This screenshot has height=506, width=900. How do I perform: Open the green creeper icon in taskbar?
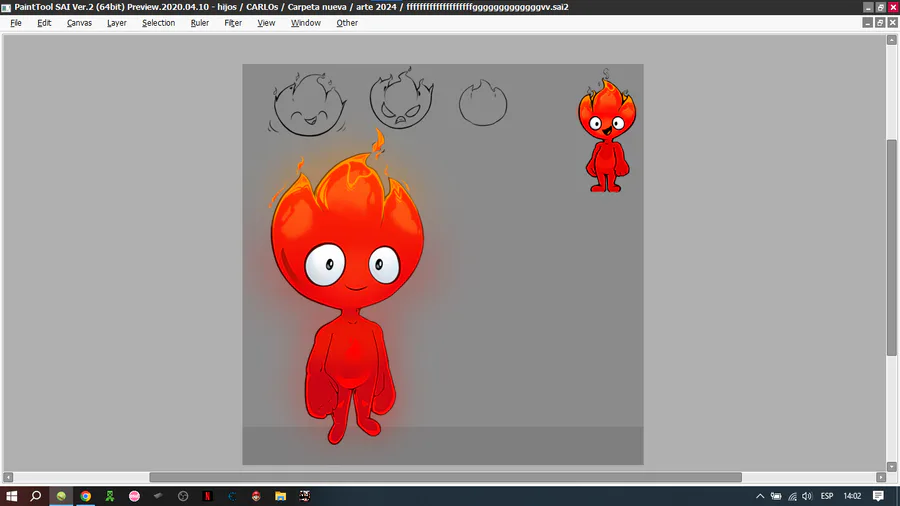[x=110, y=496]
